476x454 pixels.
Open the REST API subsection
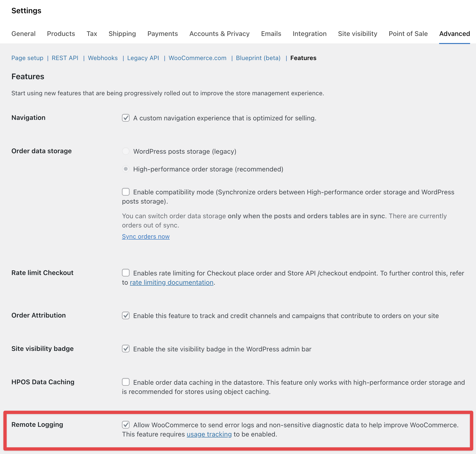(65, 58)
